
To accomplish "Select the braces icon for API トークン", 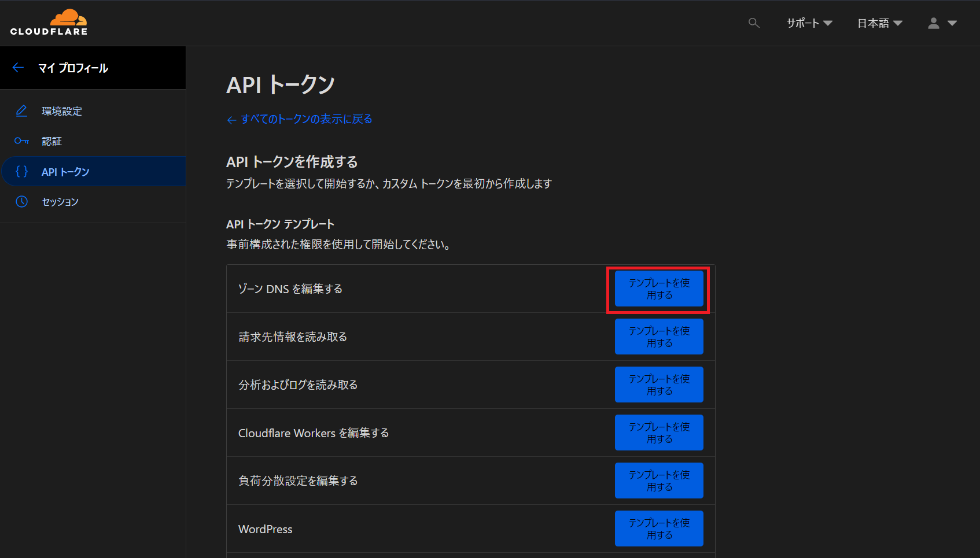I will tap(21, 171).
